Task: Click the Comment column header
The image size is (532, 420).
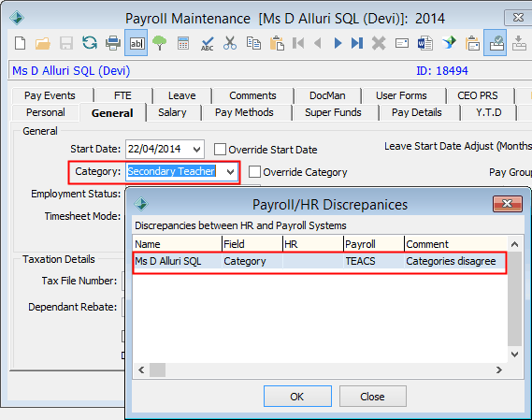Action: (x=456, y=244)
